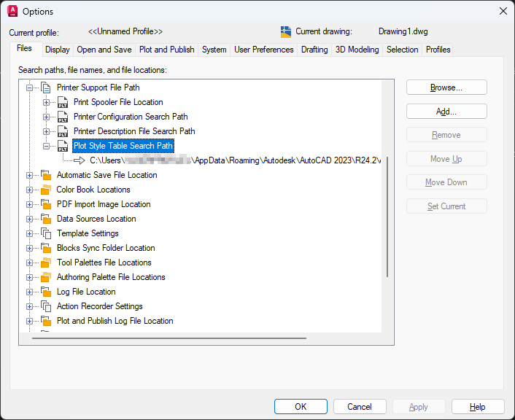Expand Plot and Publish Log File Location
The height and width of the screenshot is (420, 515).
[x=30, y=321]
